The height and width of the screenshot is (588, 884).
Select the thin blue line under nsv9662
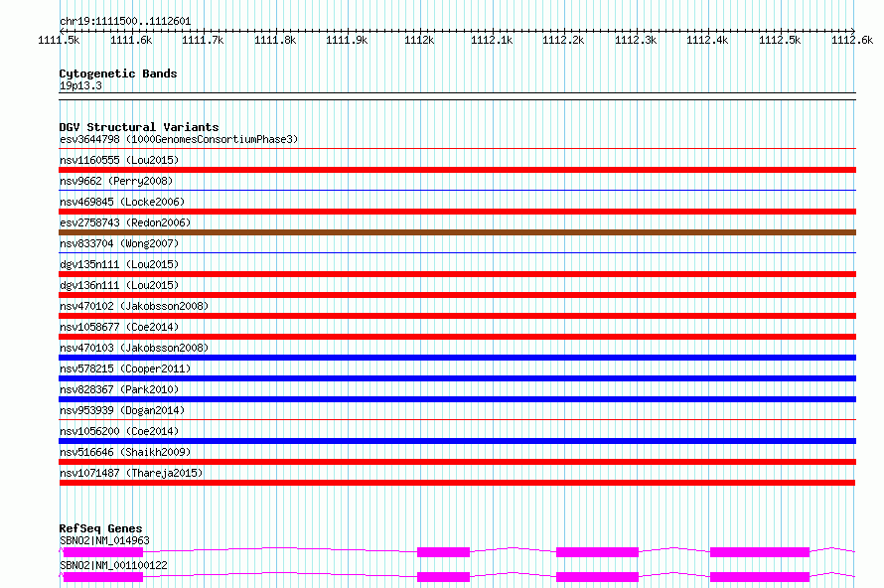[457, 191]
